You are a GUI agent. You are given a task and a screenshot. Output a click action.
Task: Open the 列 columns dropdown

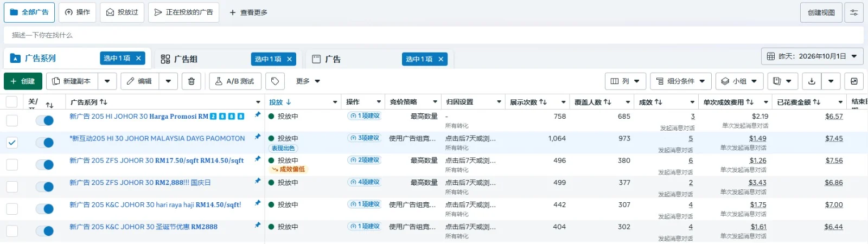pos(626,81)
